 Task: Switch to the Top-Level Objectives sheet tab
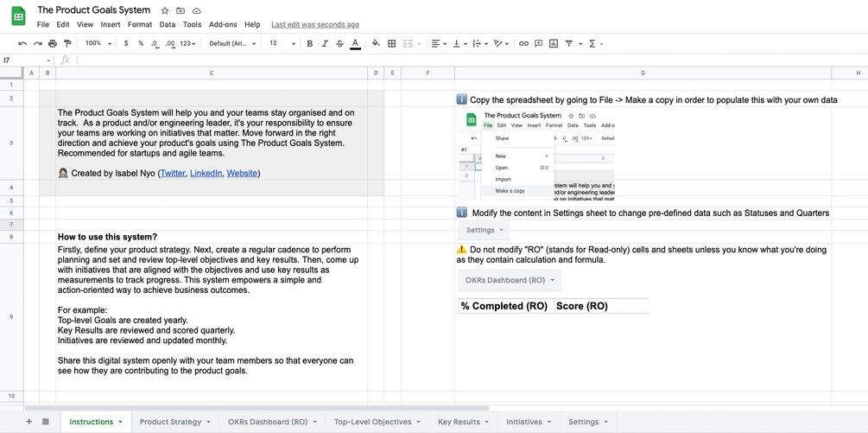point(377,422)
